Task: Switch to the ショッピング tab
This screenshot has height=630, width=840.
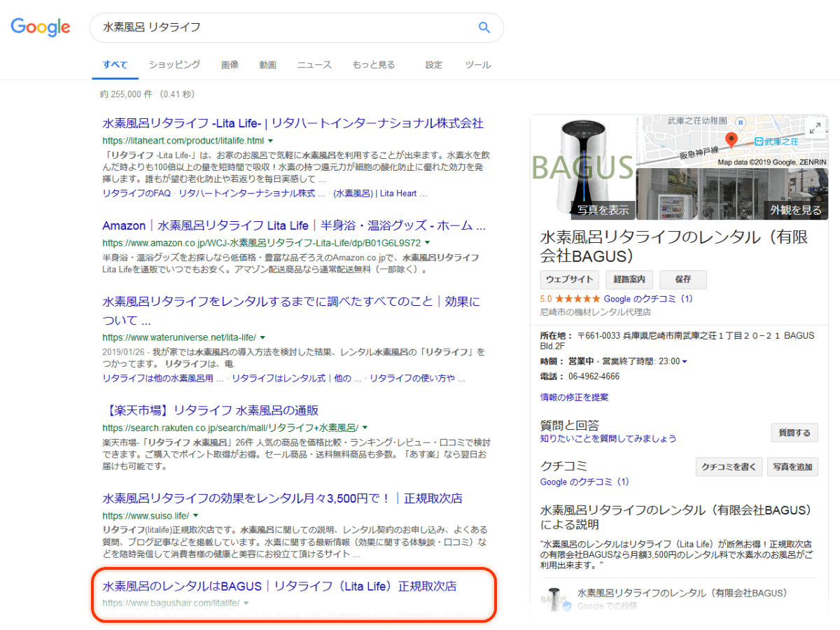Action: click(x=174, y=64)
